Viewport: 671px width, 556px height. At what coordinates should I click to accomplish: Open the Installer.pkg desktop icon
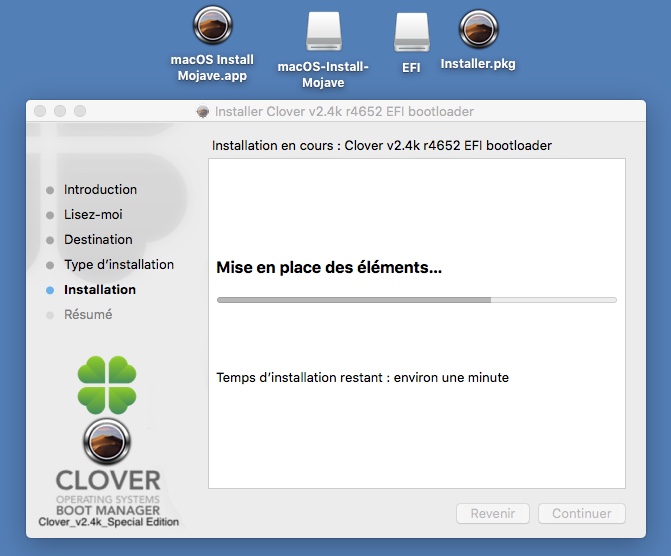pos(478,29)
